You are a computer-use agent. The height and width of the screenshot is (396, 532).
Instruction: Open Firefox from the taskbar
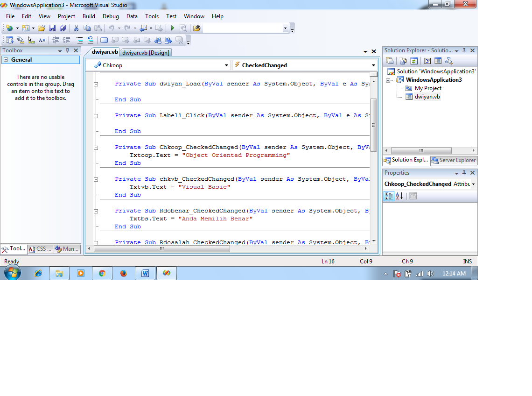click(124, 273)
